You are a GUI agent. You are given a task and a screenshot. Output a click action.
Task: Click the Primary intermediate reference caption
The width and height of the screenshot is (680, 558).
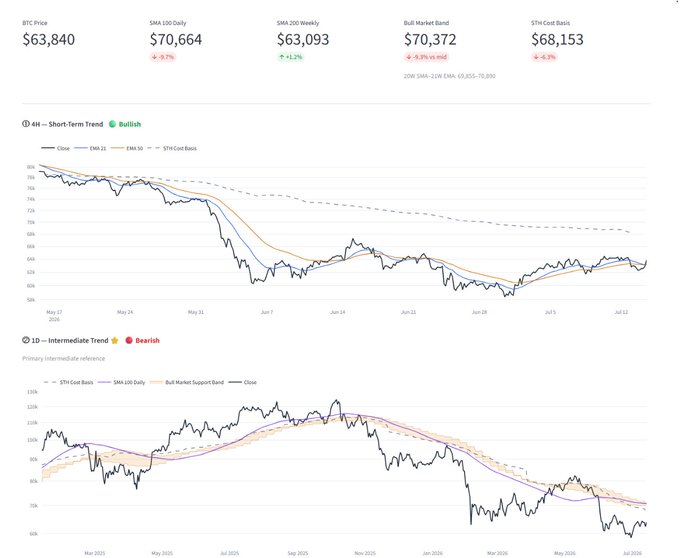coord(64,359)
